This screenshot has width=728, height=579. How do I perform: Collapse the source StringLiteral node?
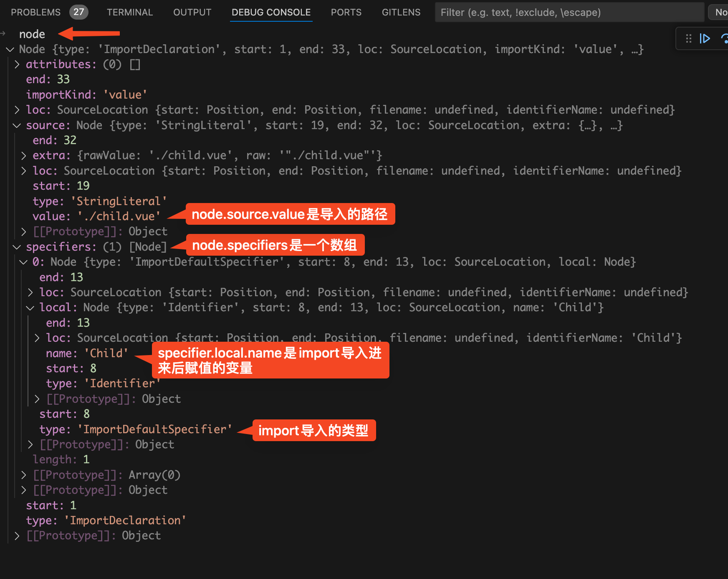17,125
